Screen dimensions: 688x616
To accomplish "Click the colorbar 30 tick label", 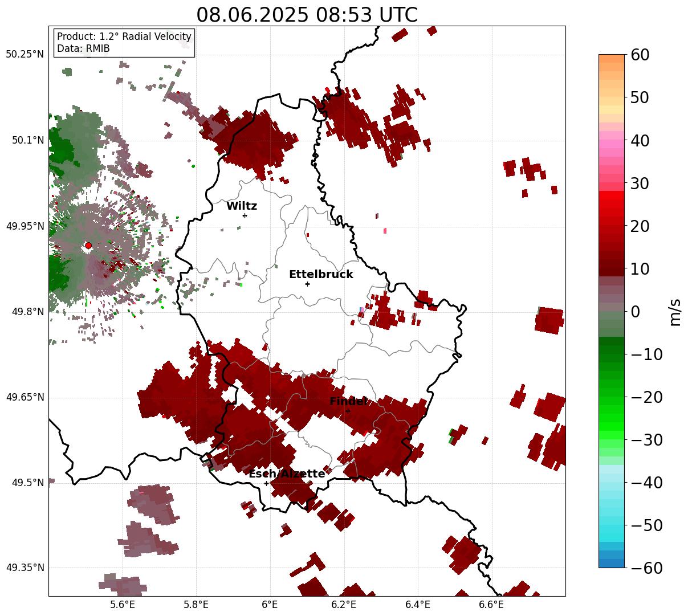I will coord(640,183).
